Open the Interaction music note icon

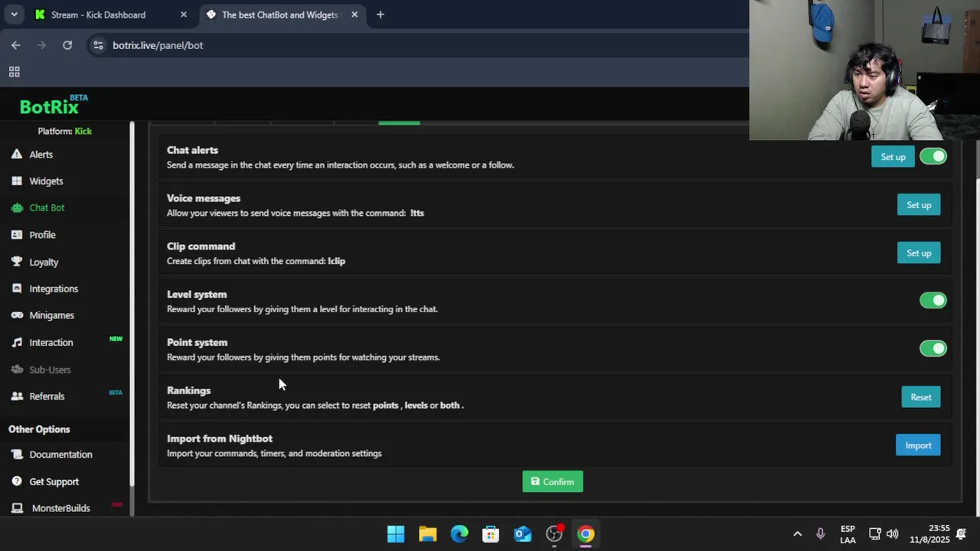point(16,342)
